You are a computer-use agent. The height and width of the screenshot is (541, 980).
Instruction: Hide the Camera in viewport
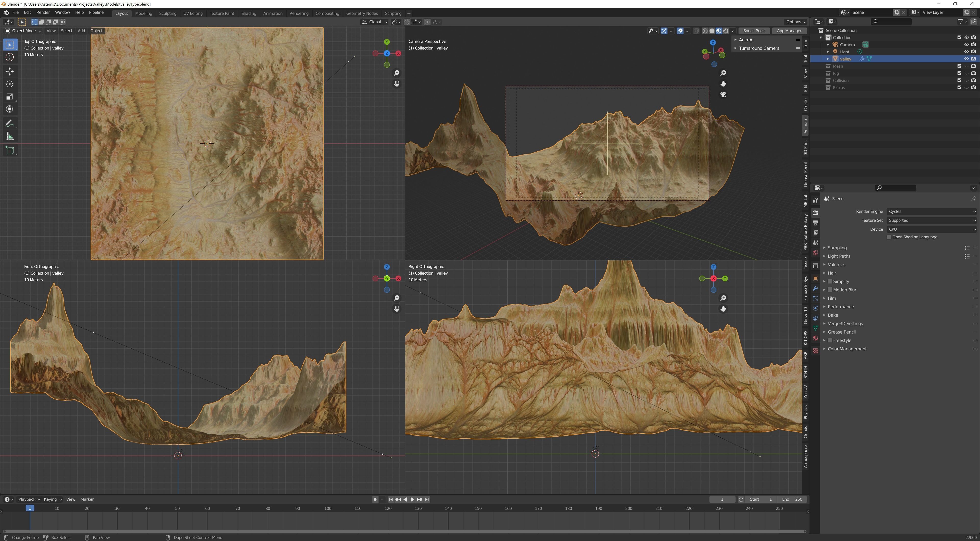[966, 44]
